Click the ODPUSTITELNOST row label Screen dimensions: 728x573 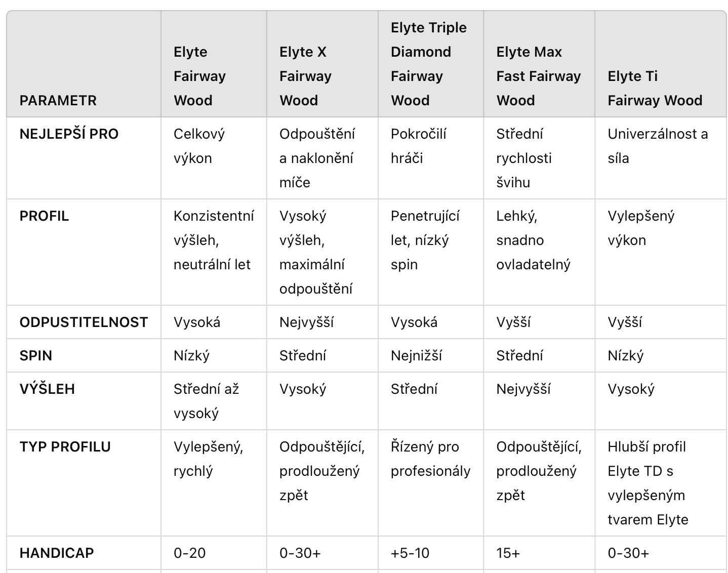click(x=84, y=322)
